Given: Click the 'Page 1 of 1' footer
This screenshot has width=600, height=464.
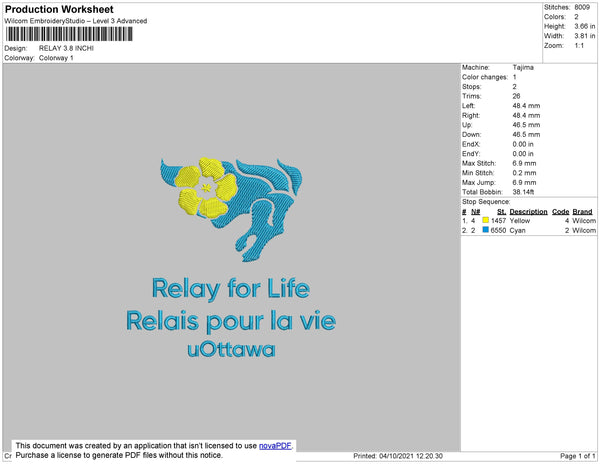Looking at the screenshot, I should point(577,456).
